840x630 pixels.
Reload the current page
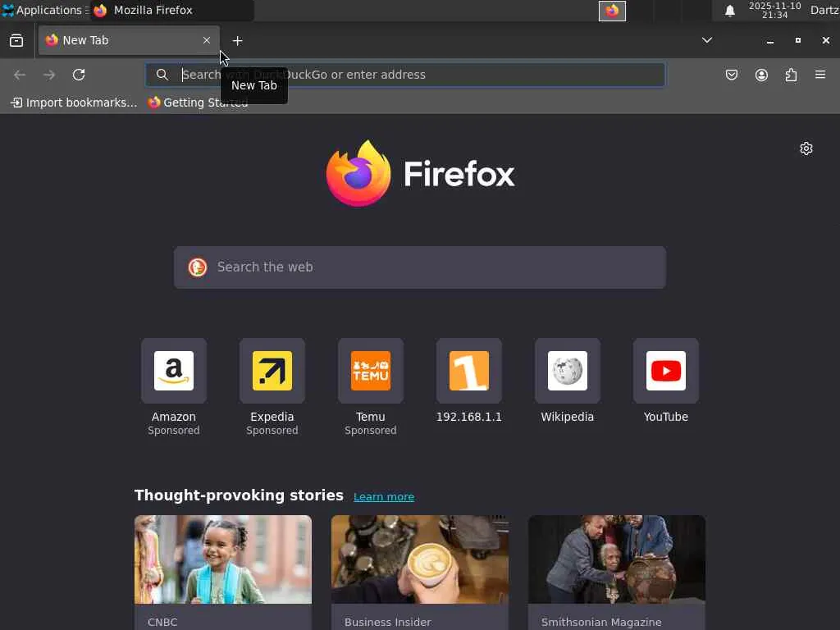tap(79, 75)
